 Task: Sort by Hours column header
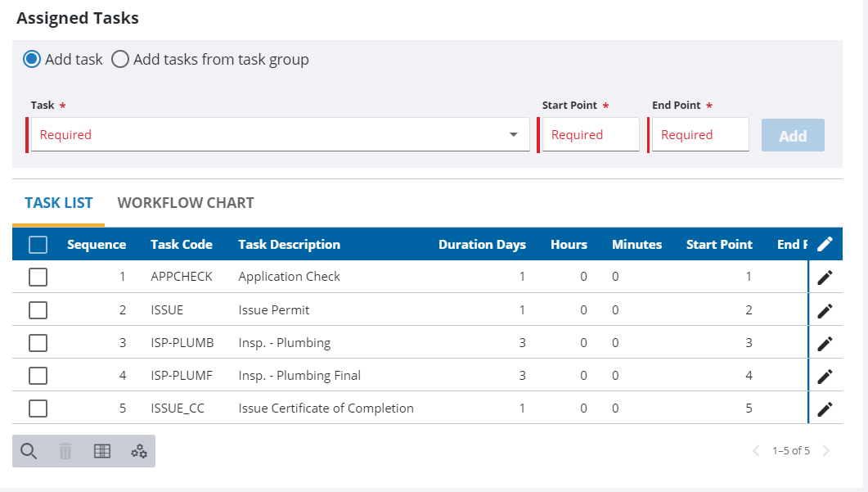coord(569,244)
